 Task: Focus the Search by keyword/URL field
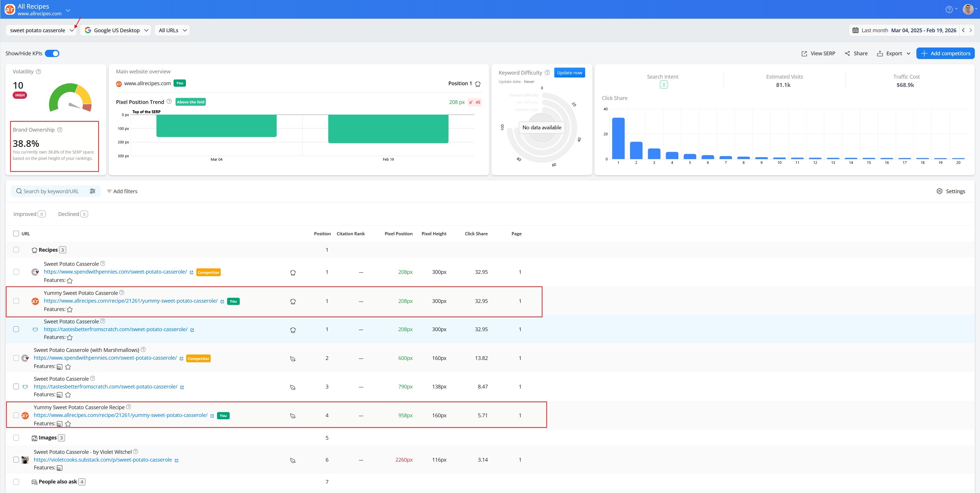pos(51,191)
